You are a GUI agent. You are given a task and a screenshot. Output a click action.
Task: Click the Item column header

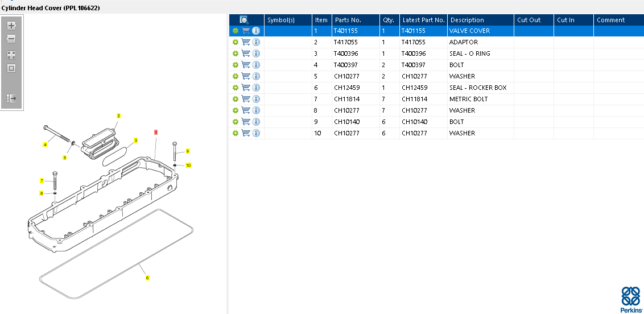click(321, 20)
